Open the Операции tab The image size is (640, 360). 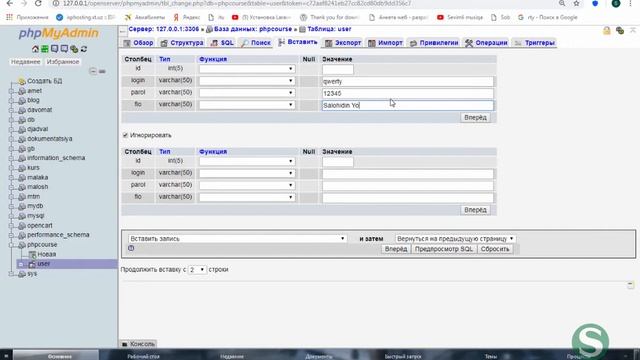(x=487, y=42)
